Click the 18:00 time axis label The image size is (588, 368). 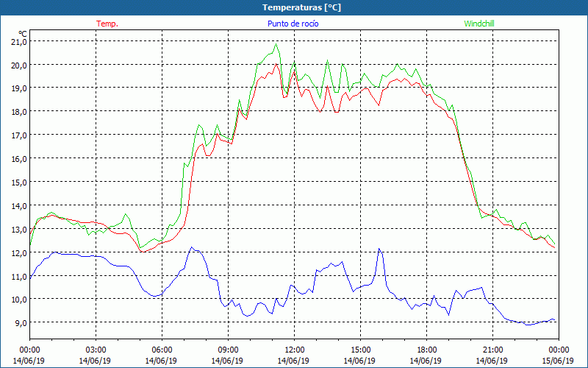(x=426, y=350)
